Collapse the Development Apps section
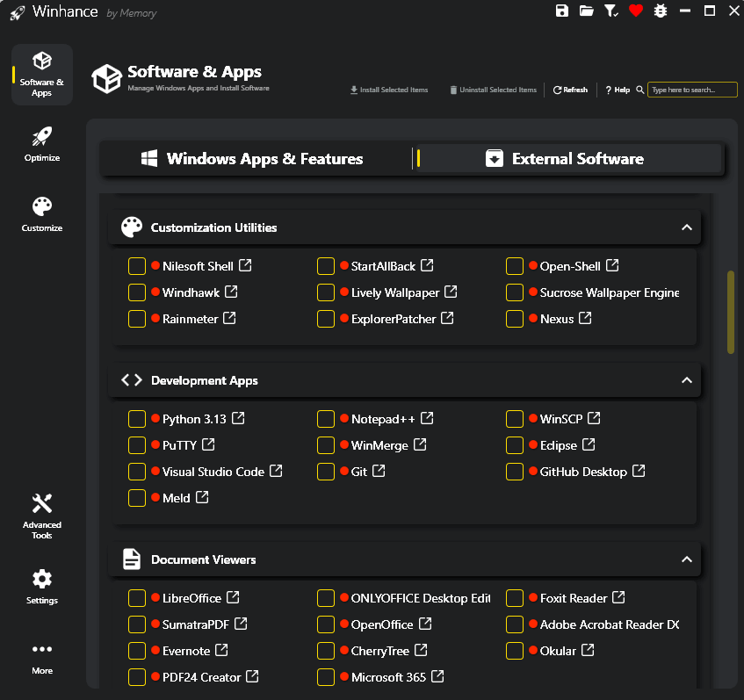This screenshot has height=700, width=744. [x=686, y=380]
